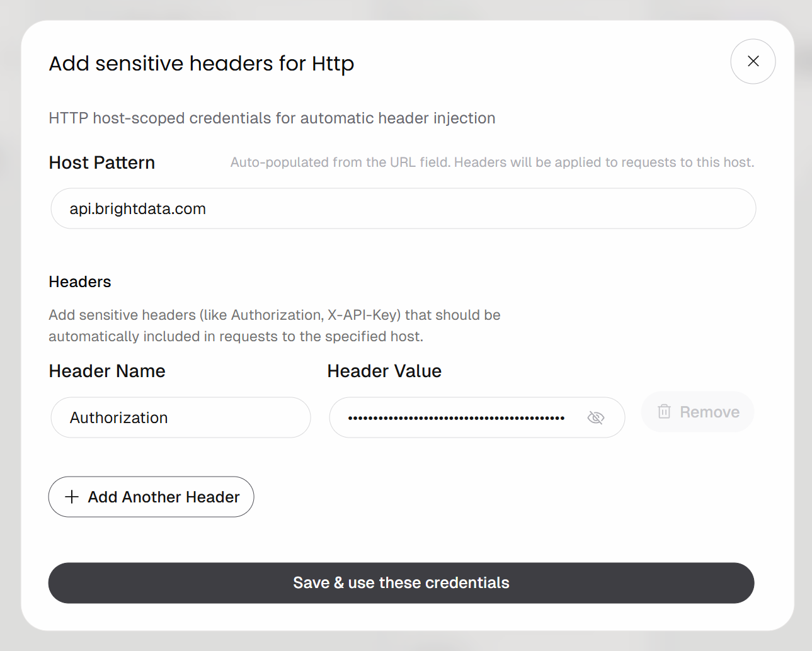Click the dialog title Add sensitive headers
Image resolution: width=812 pixels, height=651 pixels.
click(202, 64)
